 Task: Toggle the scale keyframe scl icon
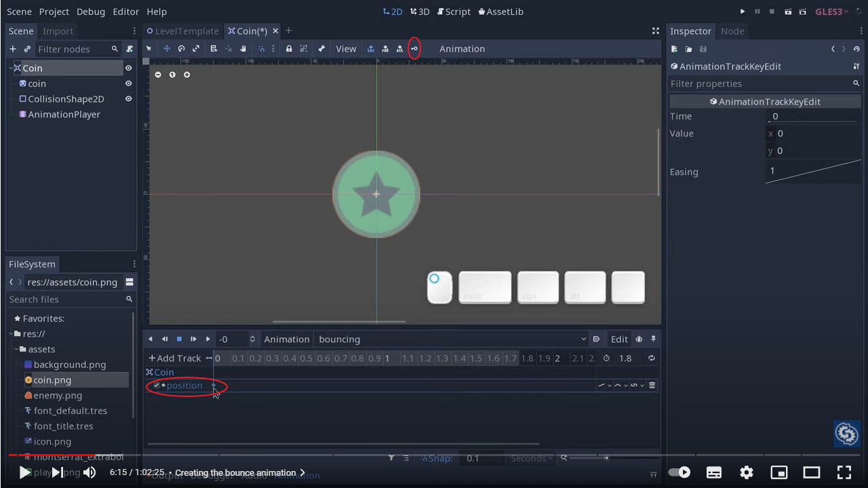399,49
